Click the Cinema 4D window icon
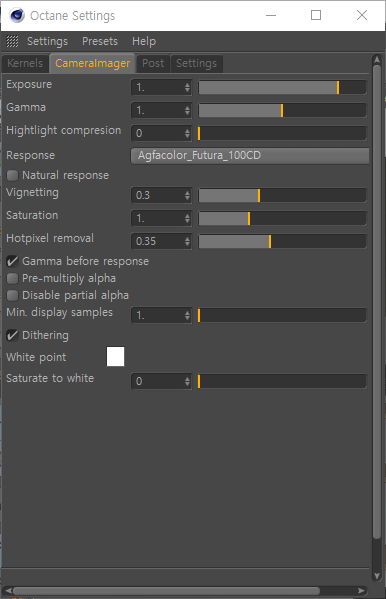 point(17,16)
